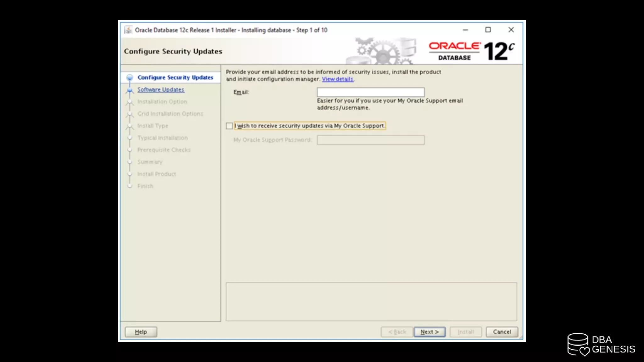Click the Install button

click(465, 332)
